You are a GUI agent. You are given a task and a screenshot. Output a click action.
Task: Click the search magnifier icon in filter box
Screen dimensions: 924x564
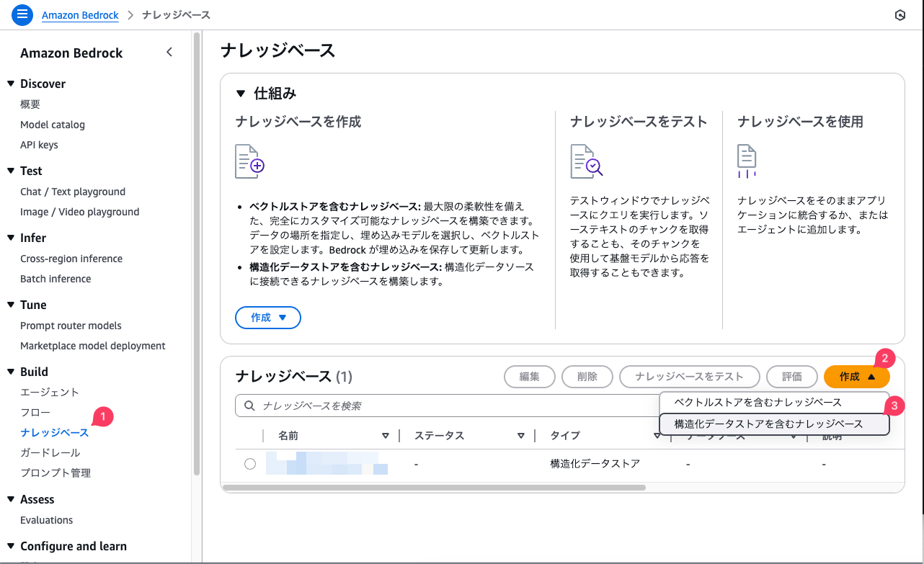point(249,406)
